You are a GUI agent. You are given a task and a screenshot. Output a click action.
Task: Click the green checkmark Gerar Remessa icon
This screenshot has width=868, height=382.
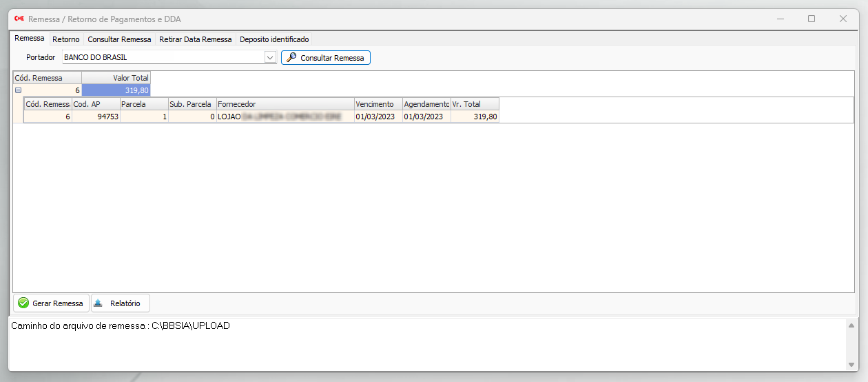[23, 303]
